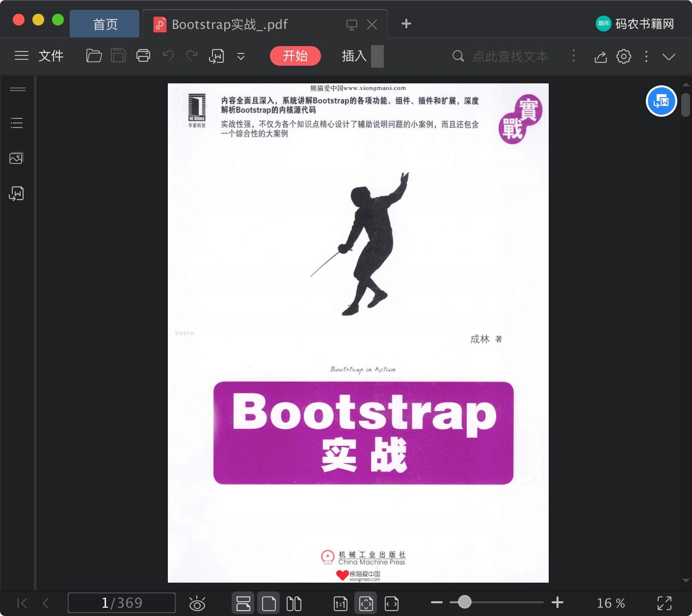The width and height of the screenshot is (692, 616).
Task: Click the sidebar convert to Word icon
Action: click(16, 194)
